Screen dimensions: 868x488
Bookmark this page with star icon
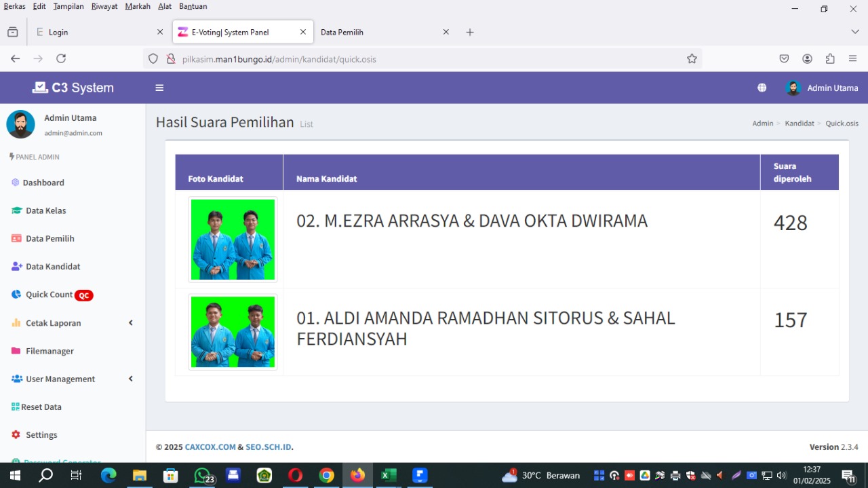pyautogui.click(x=692, y=59)
